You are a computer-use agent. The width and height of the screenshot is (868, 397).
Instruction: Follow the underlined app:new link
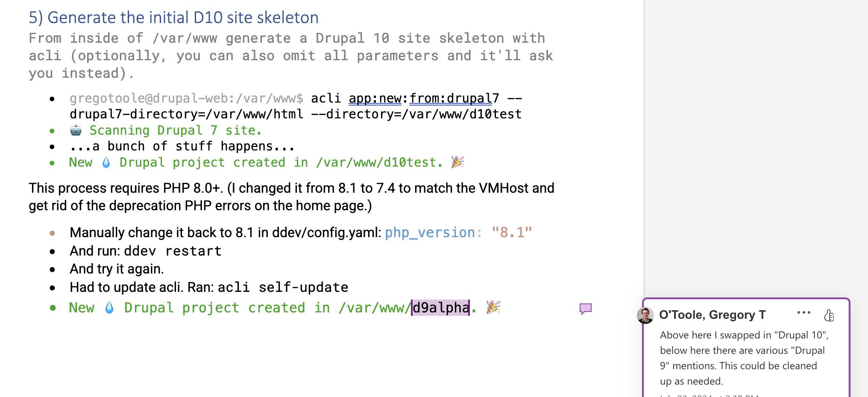coord(375,99)
